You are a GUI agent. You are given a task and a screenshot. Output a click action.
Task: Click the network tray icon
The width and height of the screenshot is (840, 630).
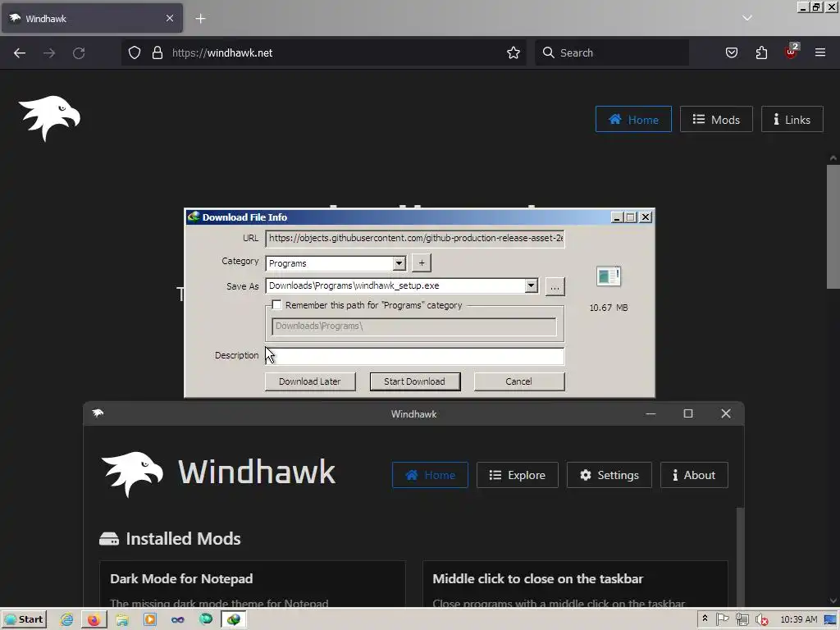coord(742,620)
